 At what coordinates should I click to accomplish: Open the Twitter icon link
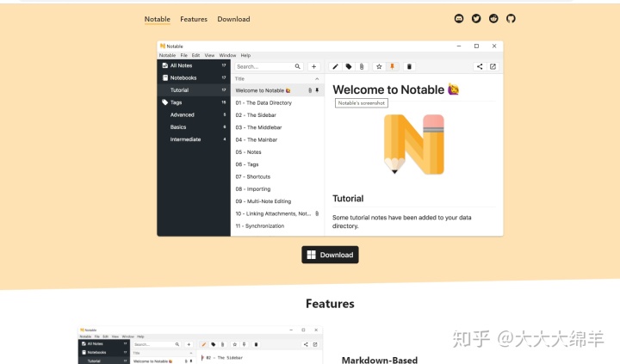476,19
